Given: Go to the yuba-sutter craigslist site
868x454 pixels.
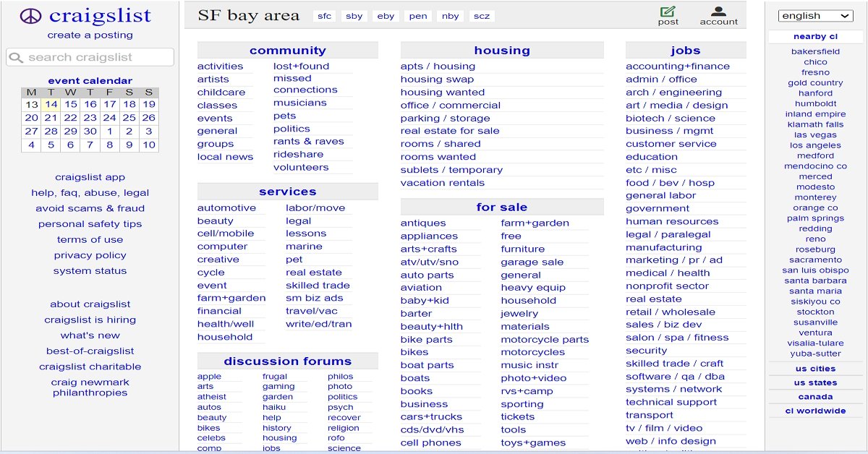Looking at the screenshot, I should (815, 354).
